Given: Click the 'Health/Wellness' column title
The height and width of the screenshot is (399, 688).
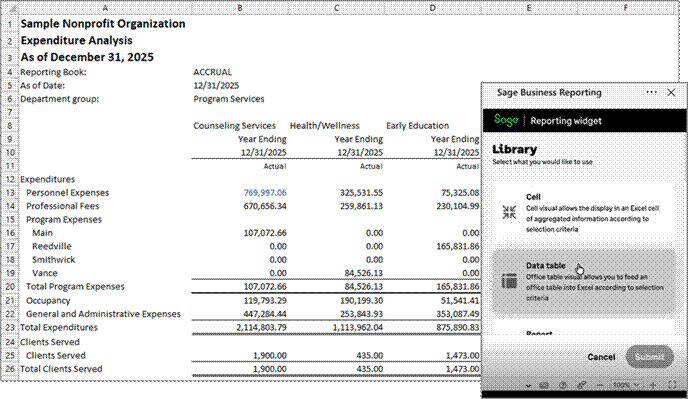Looking at the screenshot, I should [324, 126].
